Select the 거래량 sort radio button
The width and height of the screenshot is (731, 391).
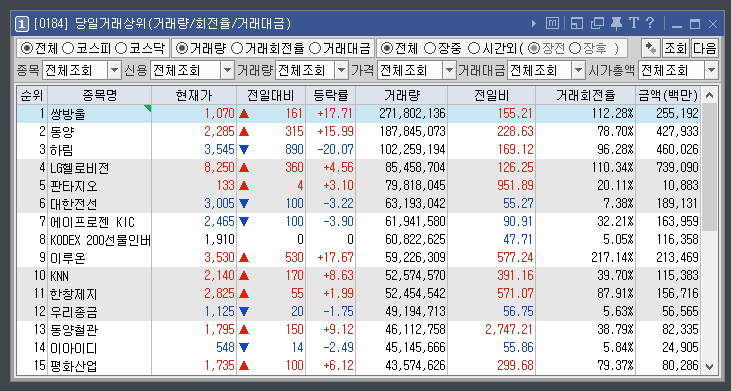[183, 48]
